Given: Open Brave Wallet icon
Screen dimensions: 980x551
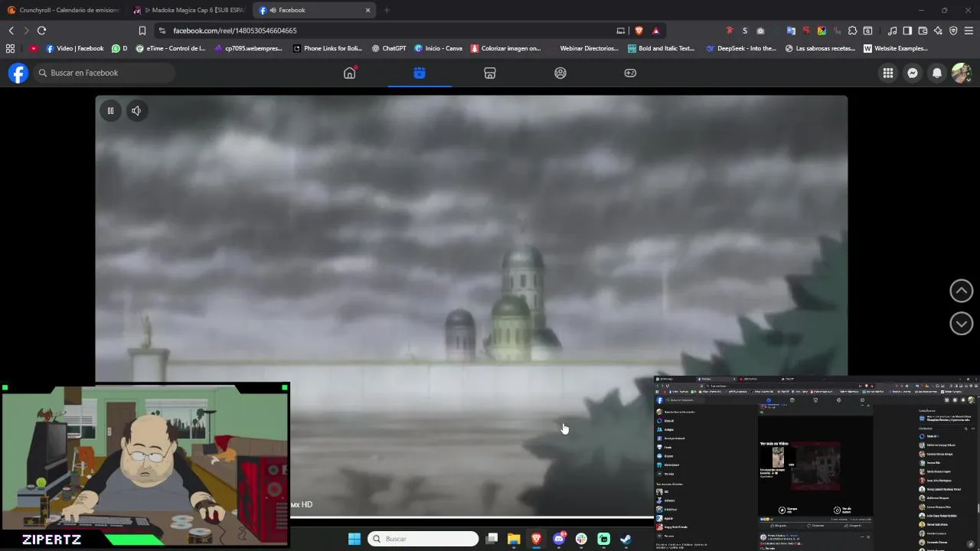Looking at the screenshot, I should (x=923, y=31).
